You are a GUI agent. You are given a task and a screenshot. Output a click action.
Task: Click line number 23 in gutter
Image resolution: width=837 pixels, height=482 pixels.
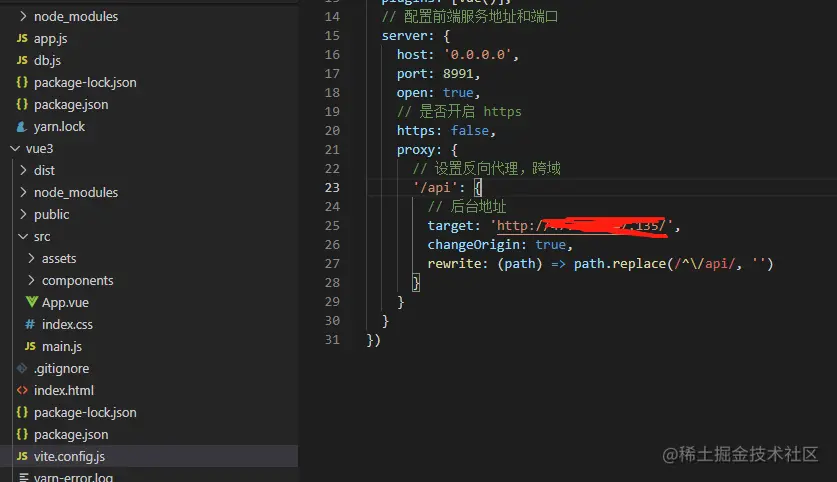point(332,187)
